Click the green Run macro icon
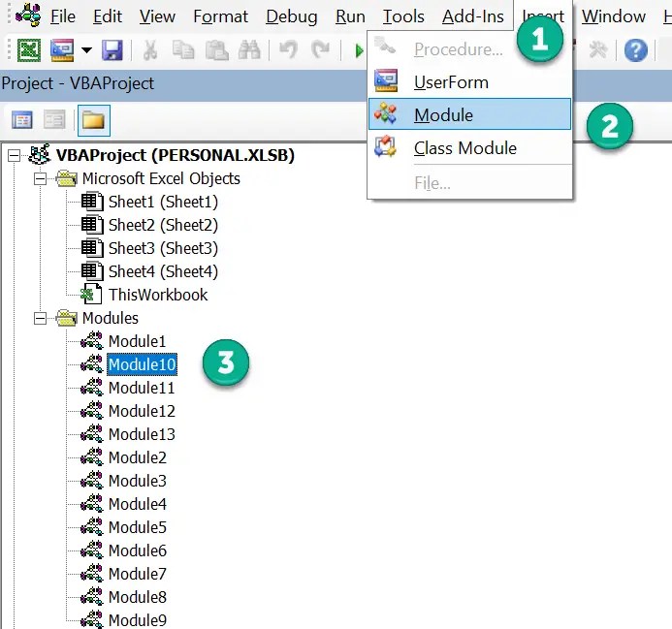672x629 pixels. click(x=359, y=51)
